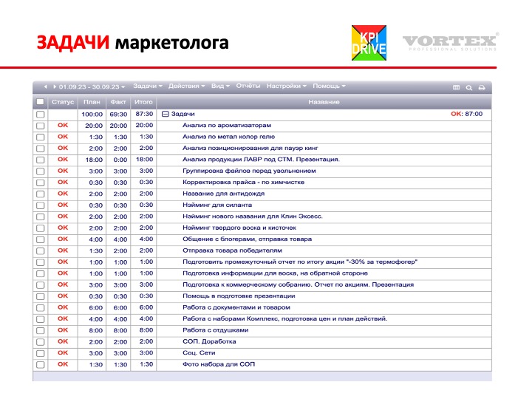The height and width of the screenshot is (399, 532).
Task: Open the table grid view icon
Action: click(457, 87)
